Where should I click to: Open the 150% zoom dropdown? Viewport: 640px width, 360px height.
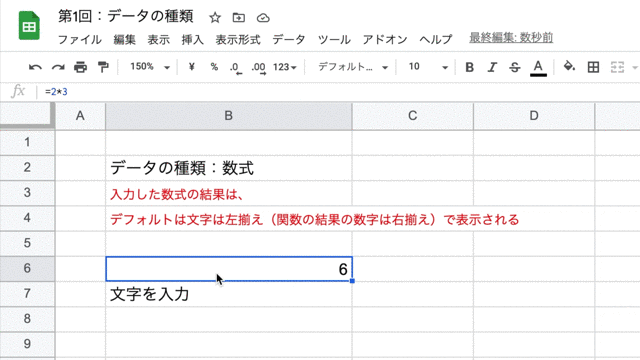click(x=149, y=67)
